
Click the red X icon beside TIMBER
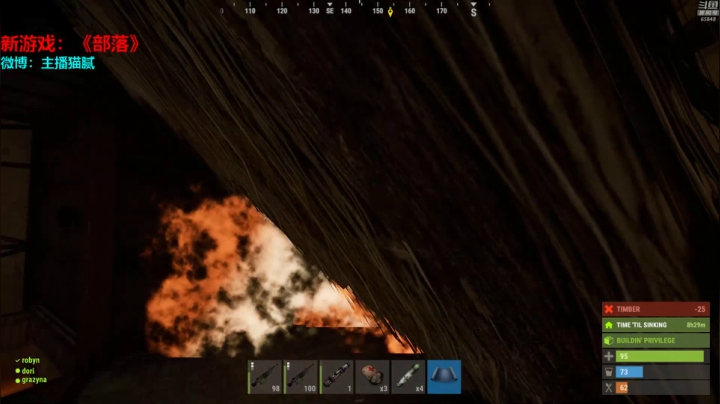tap(609, 309)
